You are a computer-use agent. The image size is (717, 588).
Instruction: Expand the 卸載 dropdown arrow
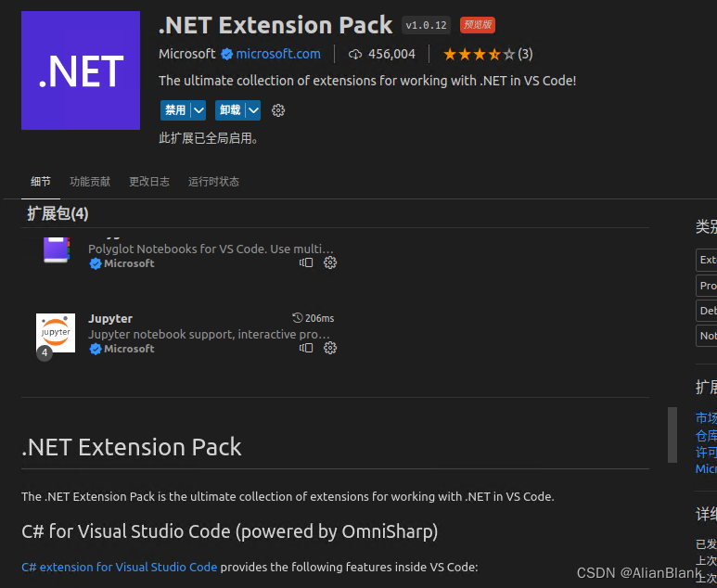(x=253, y=110)
